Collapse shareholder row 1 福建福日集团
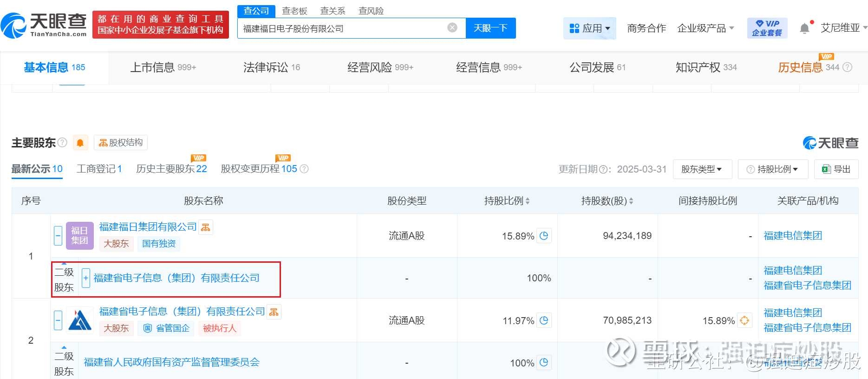Viewport: 868px width, 379px height. [x=58, y=236]
